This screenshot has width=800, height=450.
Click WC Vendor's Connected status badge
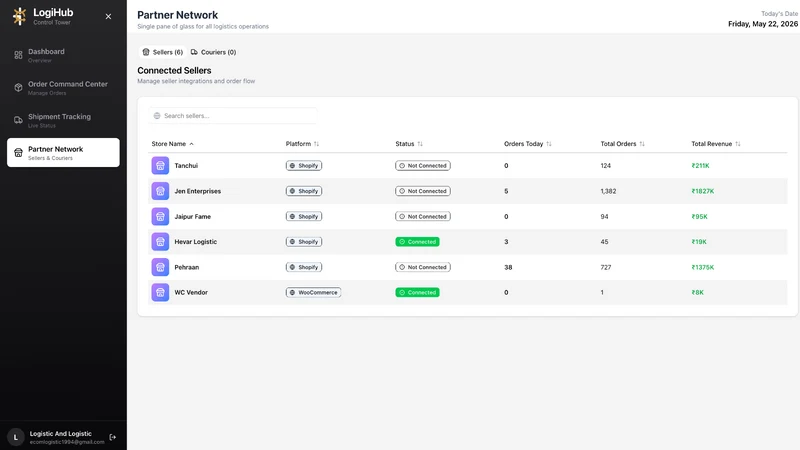tap(417, 292)
